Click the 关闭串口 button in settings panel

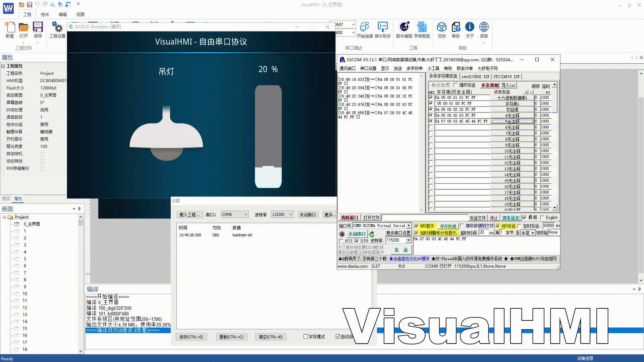click(x=307, y=215)
